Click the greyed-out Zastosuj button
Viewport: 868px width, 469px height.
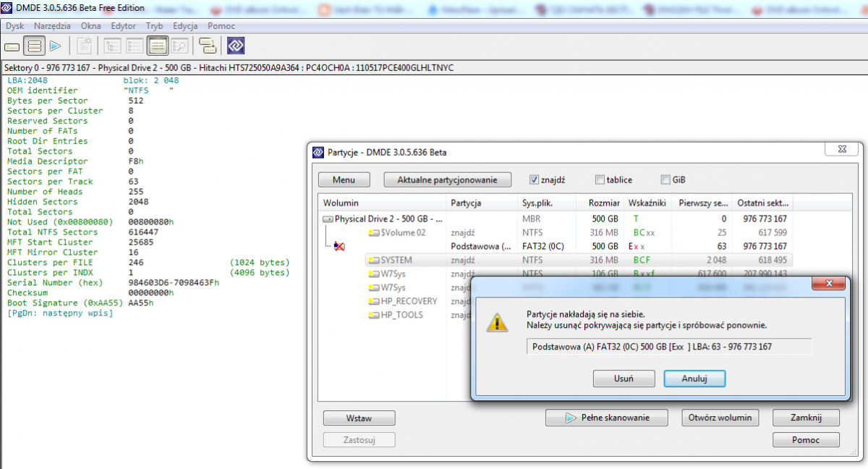point(359,440)
